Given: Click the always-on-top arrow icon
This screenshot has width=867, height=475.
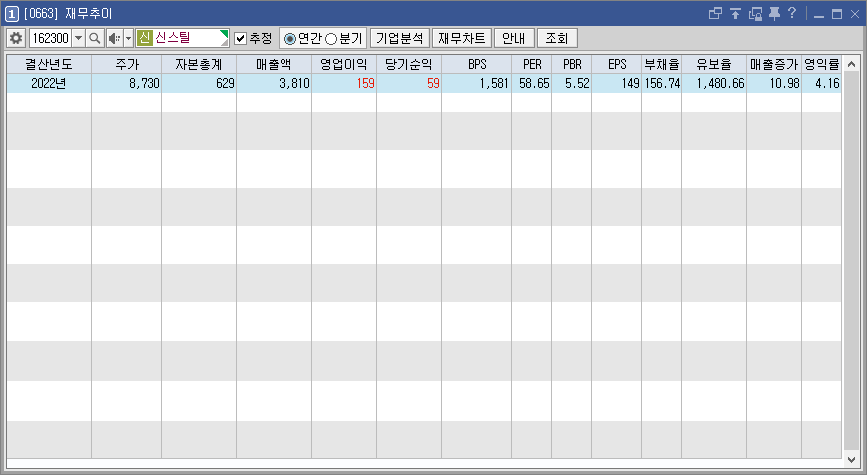Looking at the screenshot, I should [735, 13].
